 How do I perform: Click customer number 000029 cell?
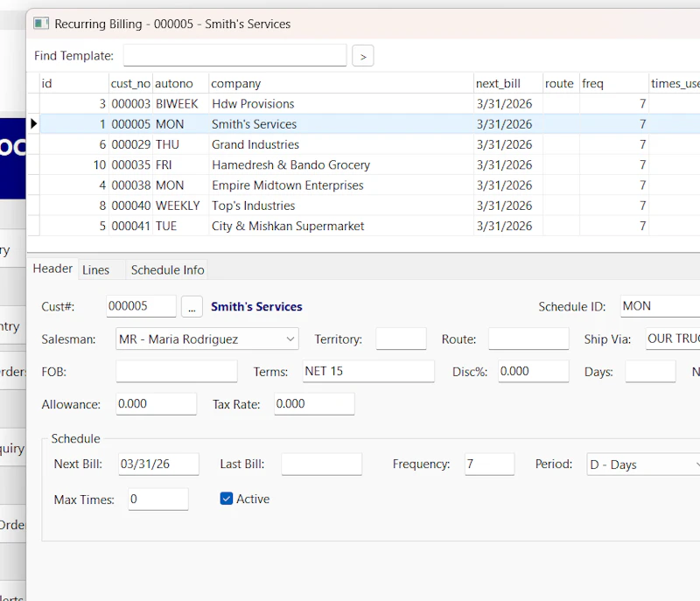click(x=130, y=144)
